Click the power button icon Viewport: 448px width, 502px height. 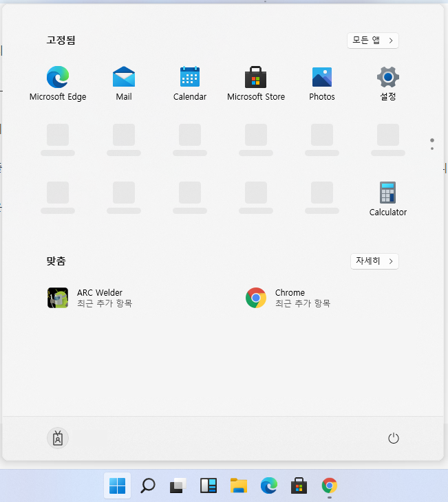[393, 438]
